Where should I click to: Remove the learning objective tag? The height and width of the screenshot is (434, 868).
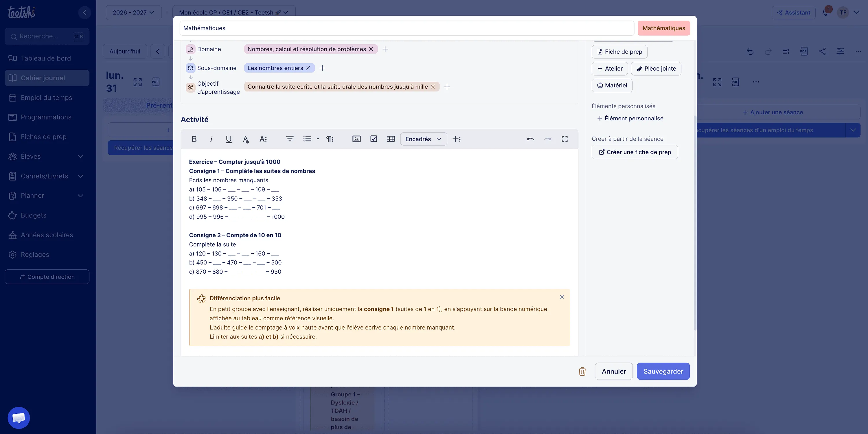coord(433,87)
